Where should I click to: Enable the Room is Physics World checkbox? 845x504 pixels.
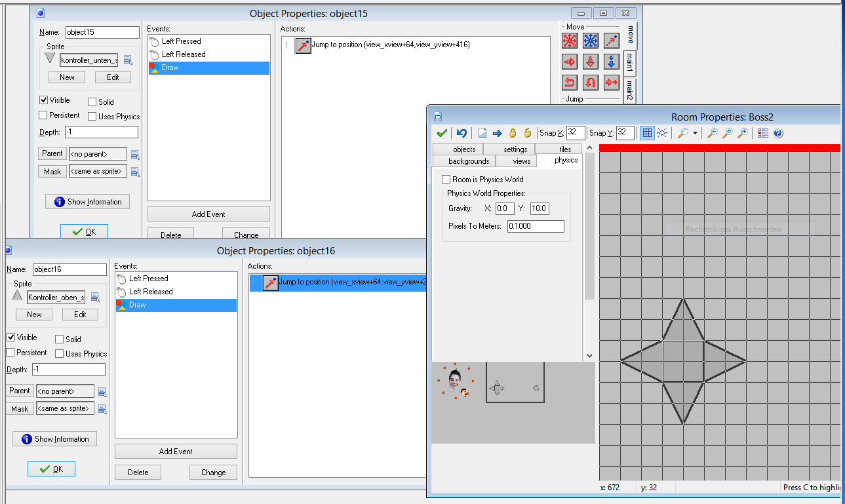point(446,180)
